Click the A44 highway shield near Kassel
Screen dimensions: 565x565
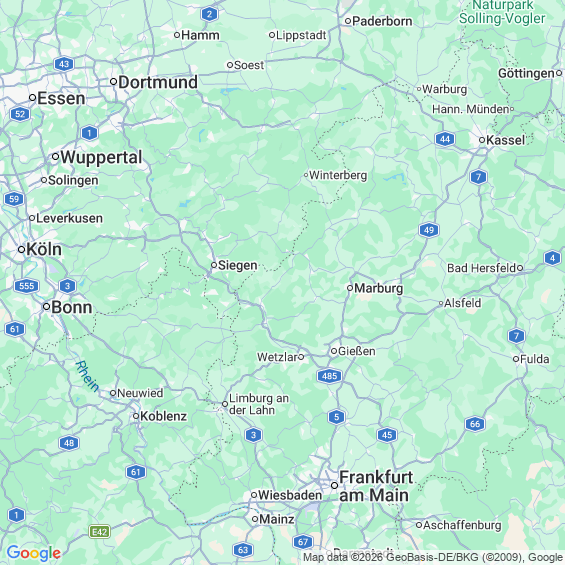(445, 139)
